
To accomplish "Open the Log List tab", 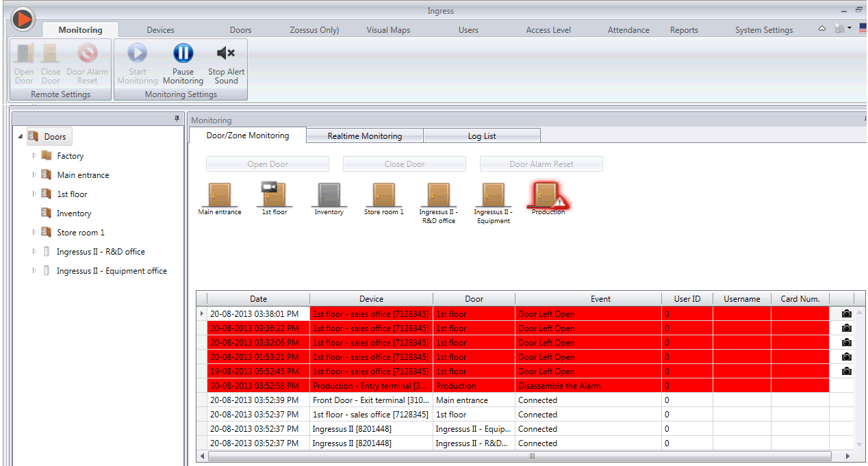I will [482, 136].
